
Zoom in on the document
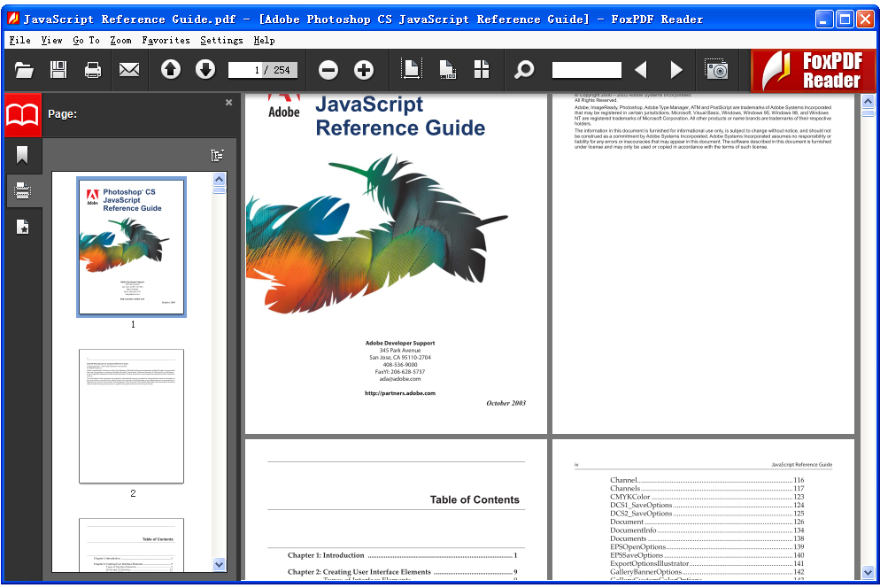coord(363,69)
